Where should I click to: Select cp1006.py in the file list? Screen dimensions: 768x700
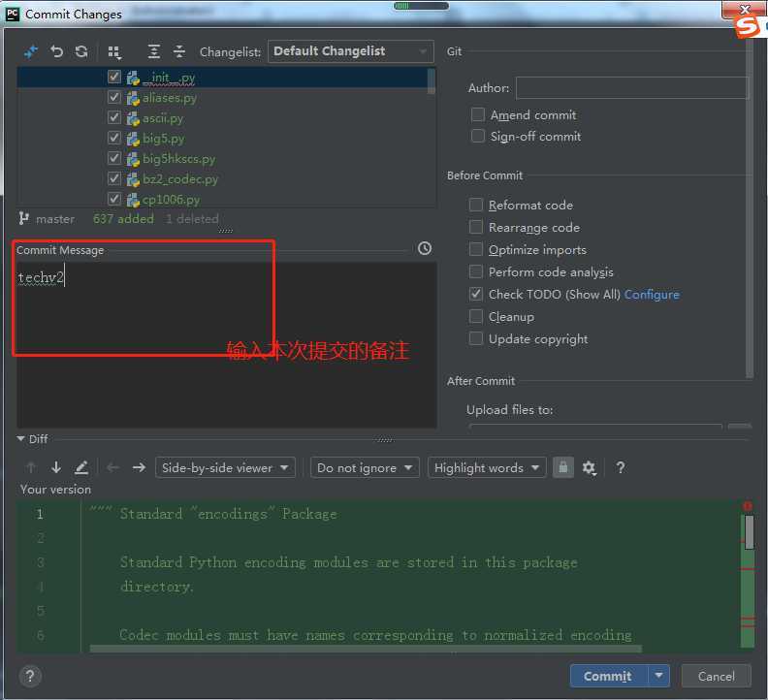[x=171, y=200]
